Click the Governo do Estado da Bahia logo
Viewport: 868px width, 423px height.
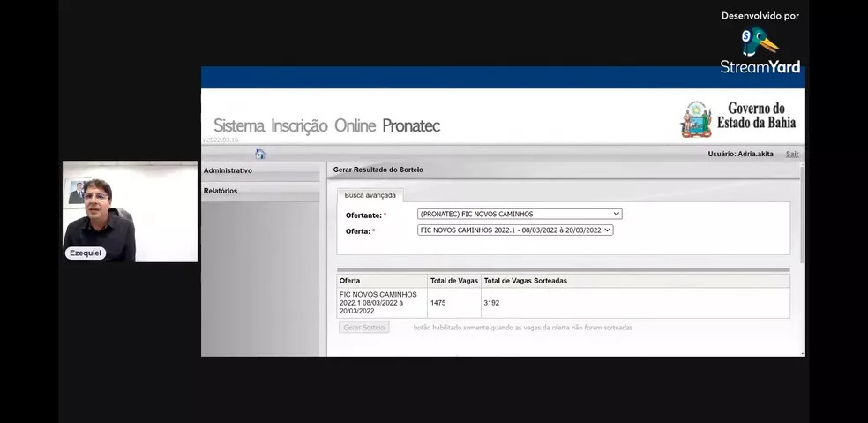pos(738,118)
